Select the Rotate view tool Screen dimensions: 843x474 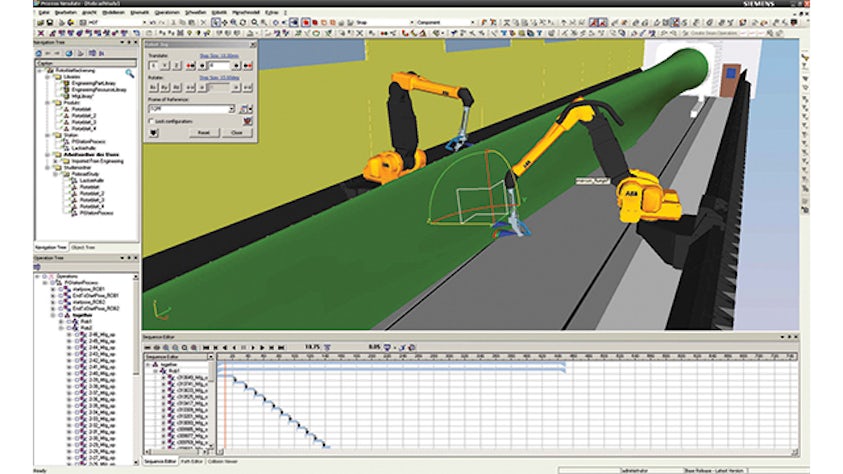[x=243, y=23]
